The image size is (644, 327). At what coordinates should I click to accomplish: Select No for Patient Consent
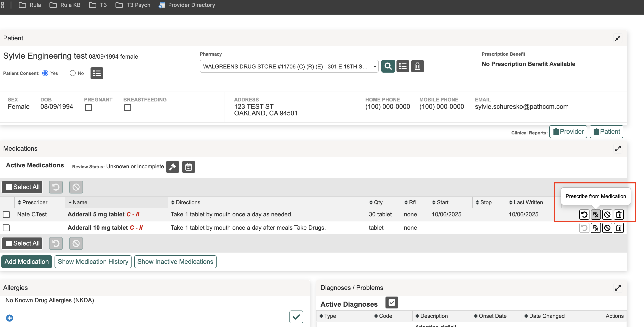coord(72,73)
